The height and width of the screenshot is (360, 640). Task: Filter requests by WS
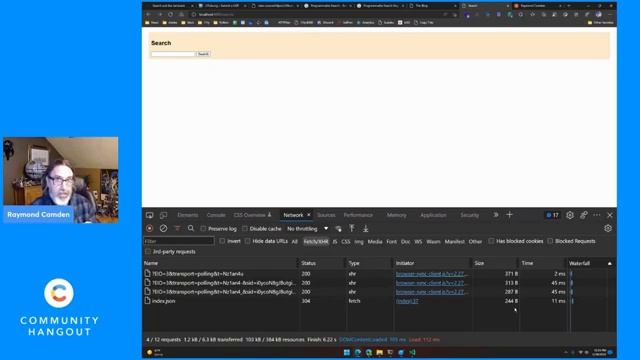point(418,242)
